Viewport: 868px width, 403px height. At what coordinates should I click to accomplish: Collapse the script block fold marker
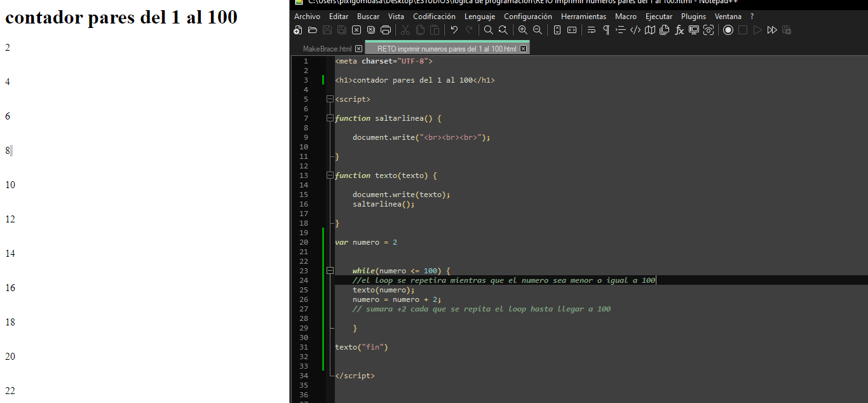point(329,99)
